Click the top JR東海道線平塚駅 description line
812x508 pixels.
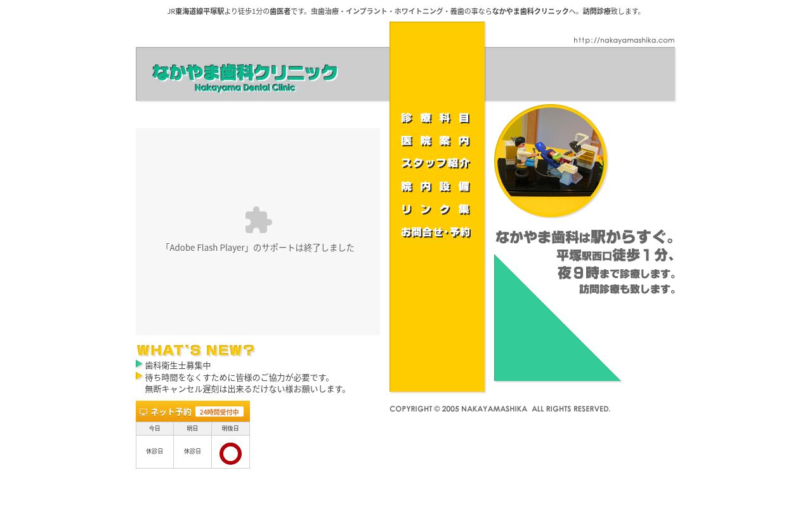coord(406,11)
